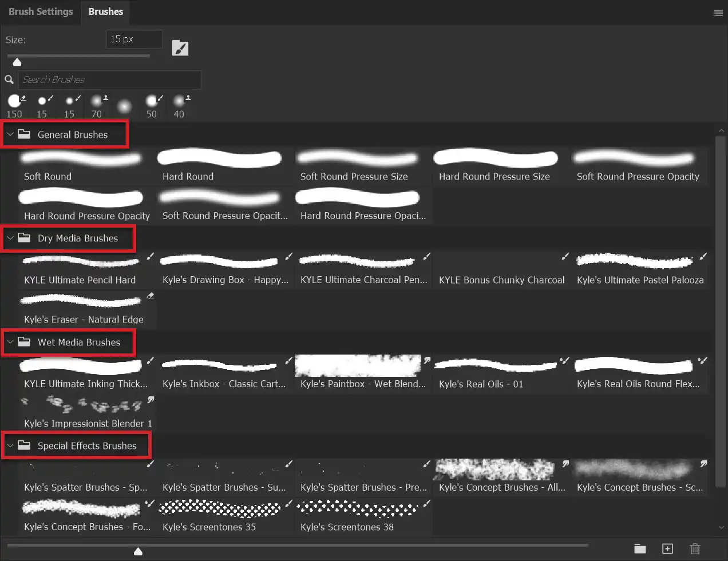Switch to the Brush Settings tab
Viewport: 728px width, 561px height.
[x=40, y=11]
